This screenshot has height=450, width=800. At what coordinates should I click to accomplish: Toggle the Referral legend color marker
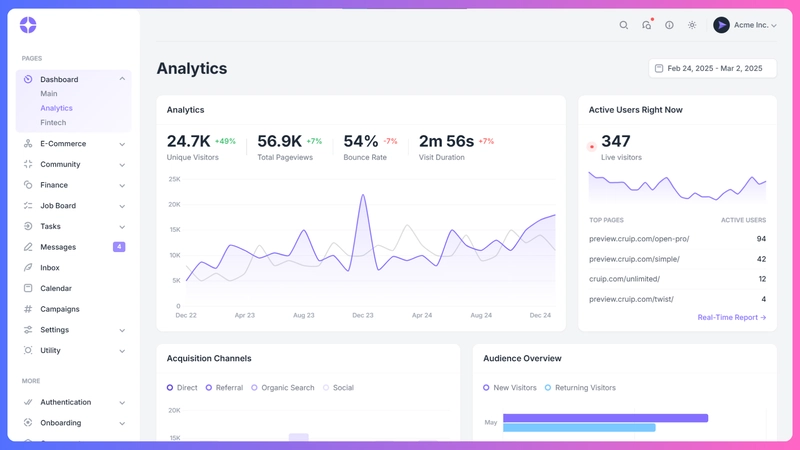(x=209, y=388)
